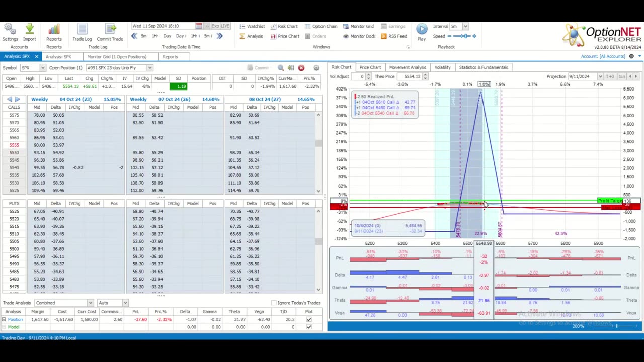
Task: Open the Account dropdown arrow
Action: (639, 56)
